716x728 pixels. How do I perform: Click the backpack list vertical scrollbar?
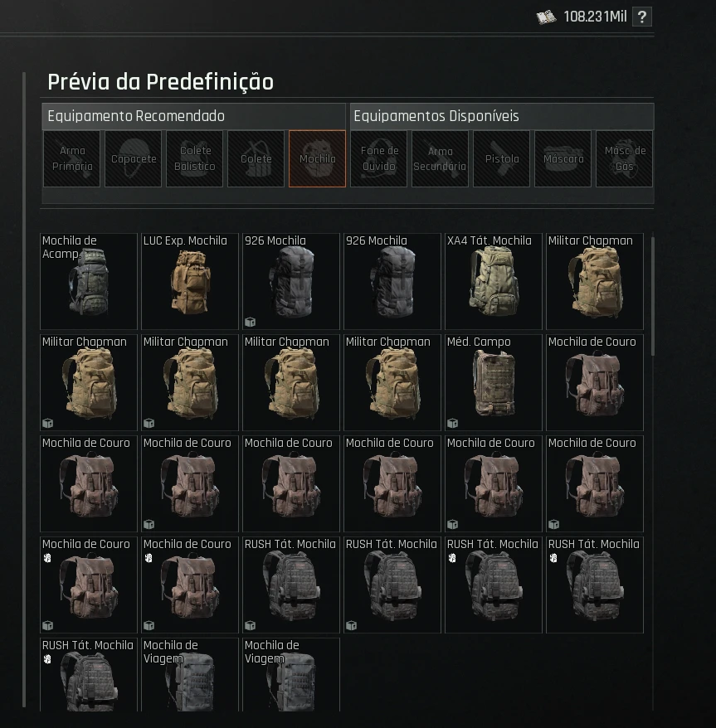click(653, 296)
